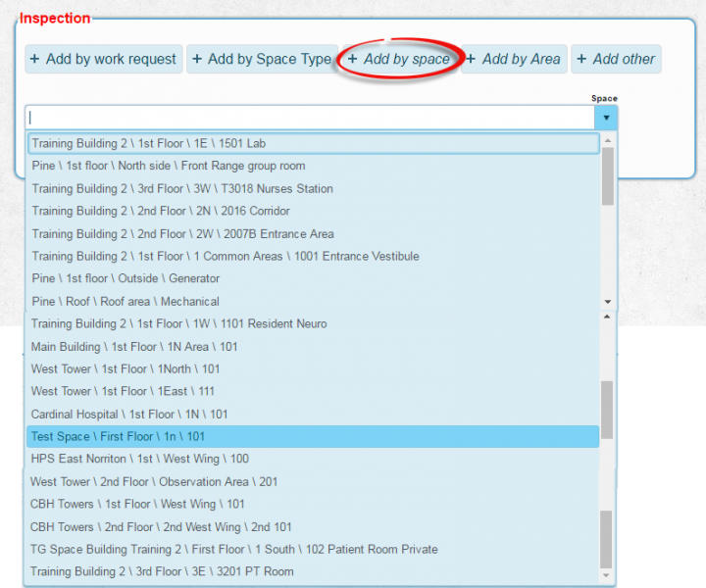Click the Add other button
The height and width of the screenshot is (588, 706).
[x=616, y=59]
